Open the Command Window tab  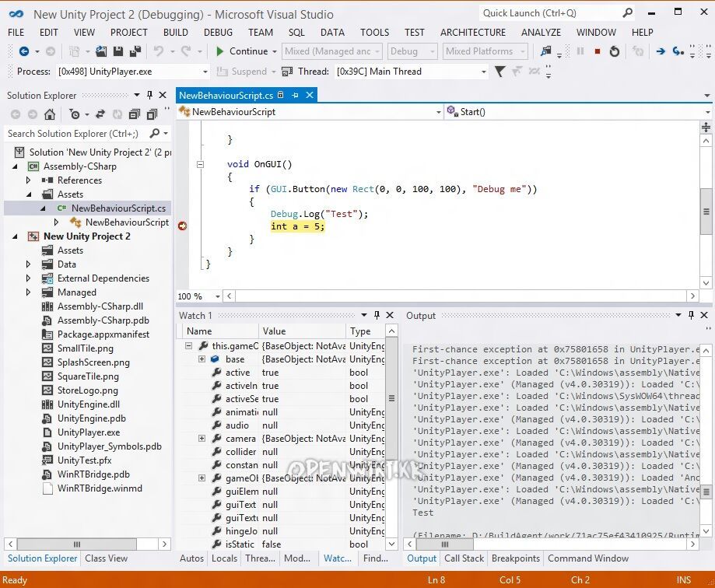[x=587, y=558]
